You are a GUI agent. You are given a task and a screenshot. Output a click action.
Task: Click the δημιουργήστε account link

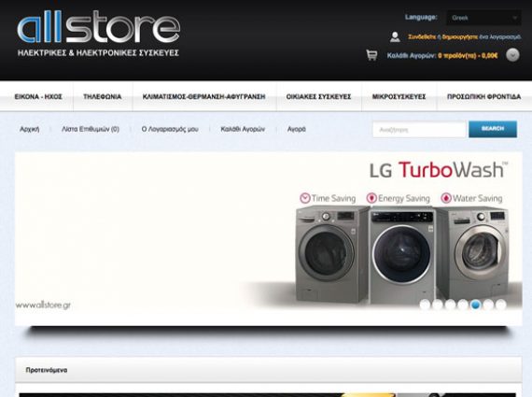coord(460,36)
